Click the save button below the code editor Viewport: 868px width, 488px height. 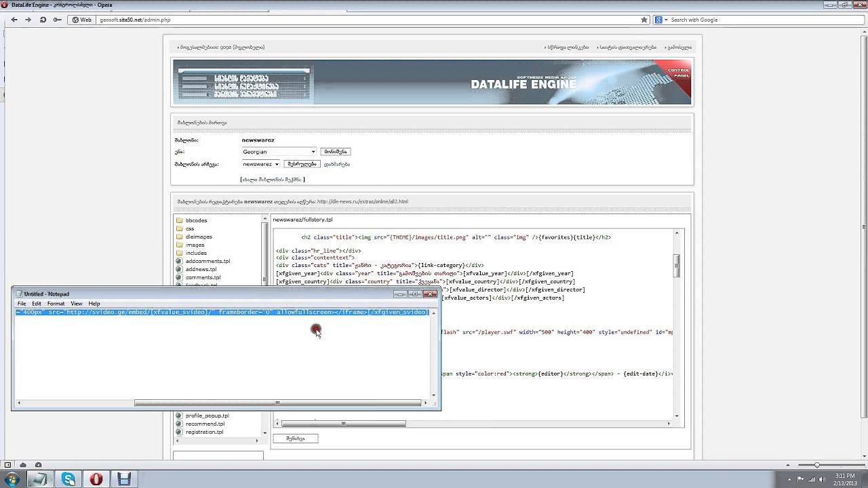tap(295, 439)
